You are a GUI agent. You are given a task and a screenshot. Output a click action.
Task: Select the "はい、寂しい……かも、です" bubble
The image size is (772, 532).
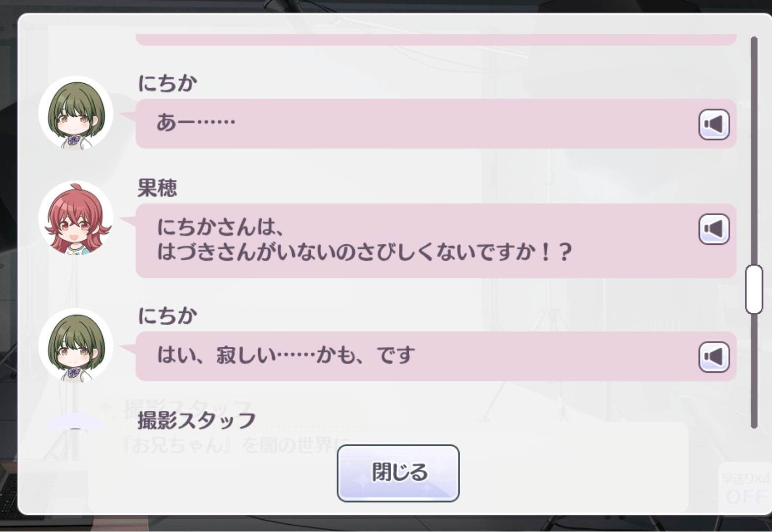[436, 356]
